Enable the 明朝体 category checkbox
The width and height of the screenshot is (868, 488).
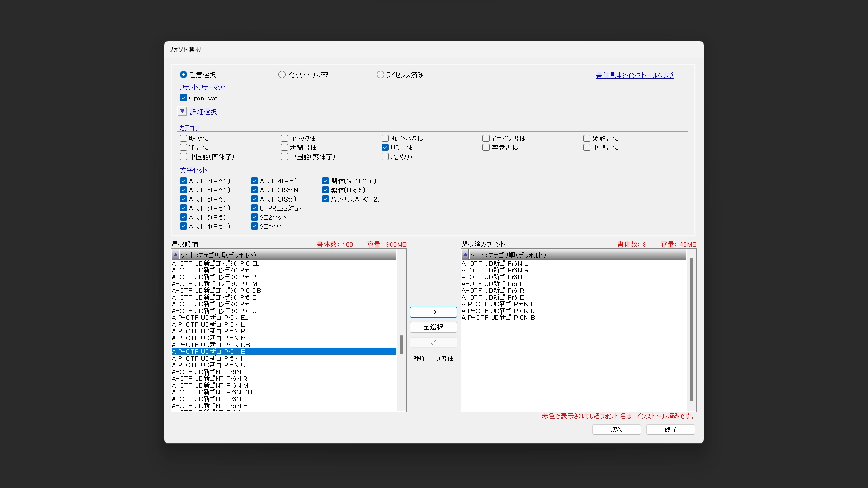click(x=184, y=139)
